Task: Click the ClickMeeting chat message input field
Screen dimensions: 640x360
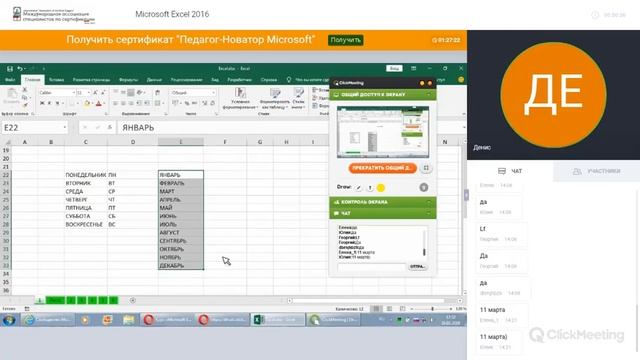Action: [371, 267]
